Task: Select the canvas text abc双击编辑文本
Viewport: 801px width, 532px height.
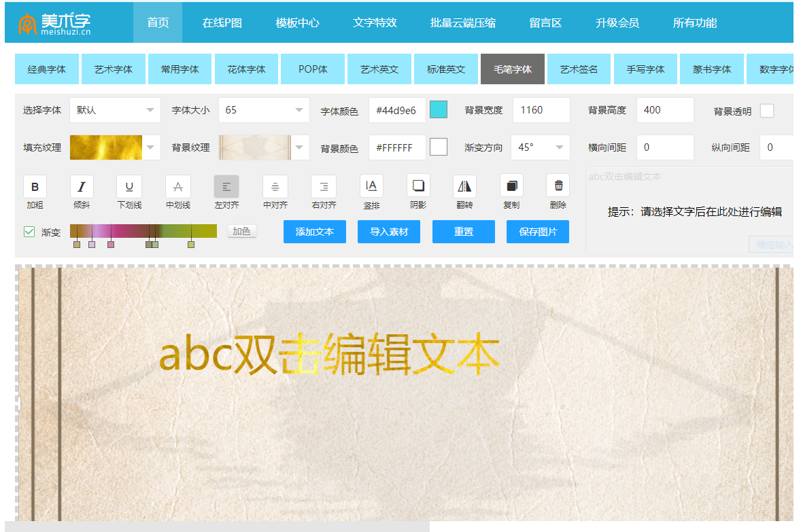Action: tap(330, 354)
